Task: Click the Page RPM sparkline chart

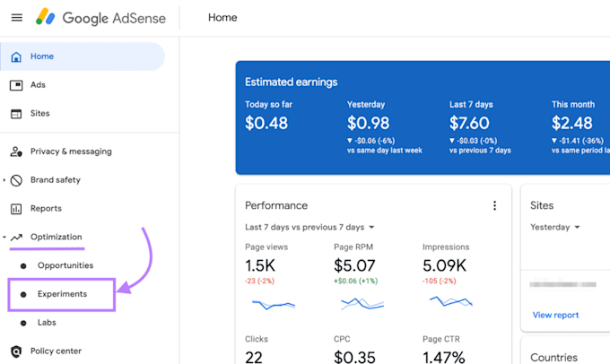Action: click(362, 303)
